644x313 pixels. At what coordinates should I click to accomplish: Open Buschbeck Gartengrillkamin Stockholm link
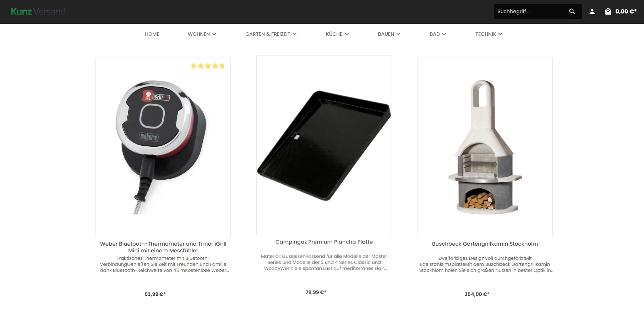[x=485, y=244]
